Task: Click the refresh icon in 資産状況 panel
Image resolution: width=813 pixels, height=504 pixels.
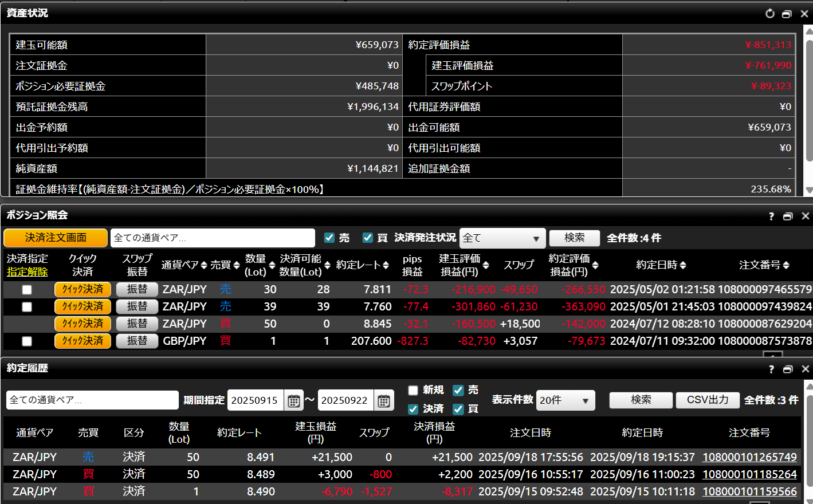Action: tap(769, 13)
